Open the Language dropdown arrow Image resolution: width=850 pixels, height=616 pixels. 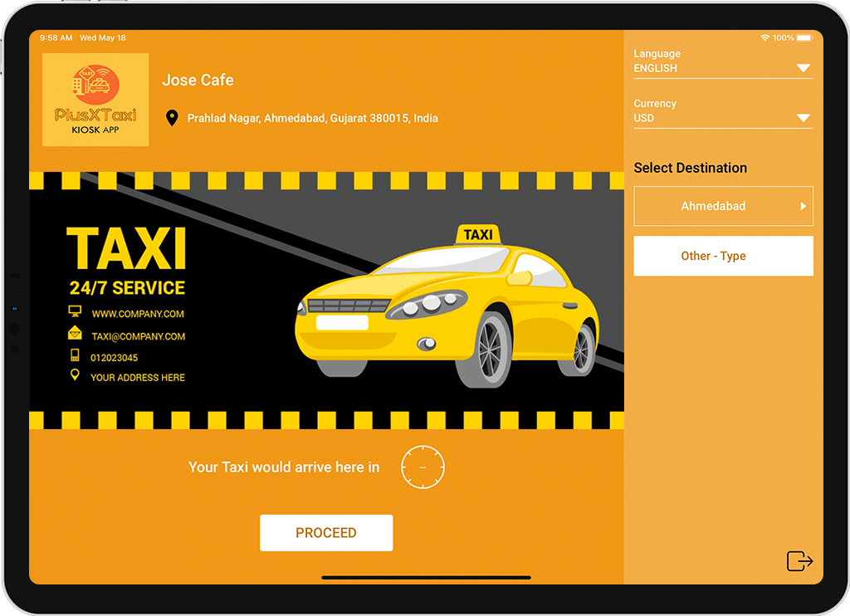(804, 68)
